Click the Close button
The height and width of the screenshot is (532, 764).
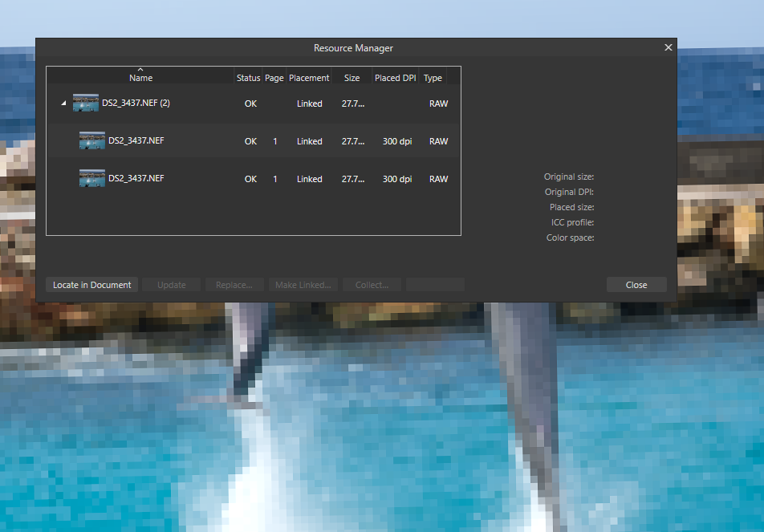(636, 284)
